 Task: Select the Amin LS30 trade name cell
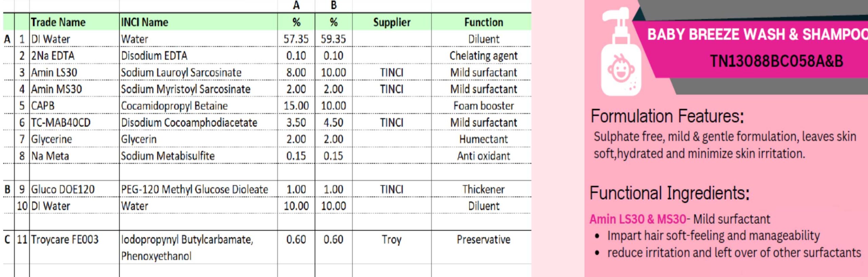click(x=74, y=72)
